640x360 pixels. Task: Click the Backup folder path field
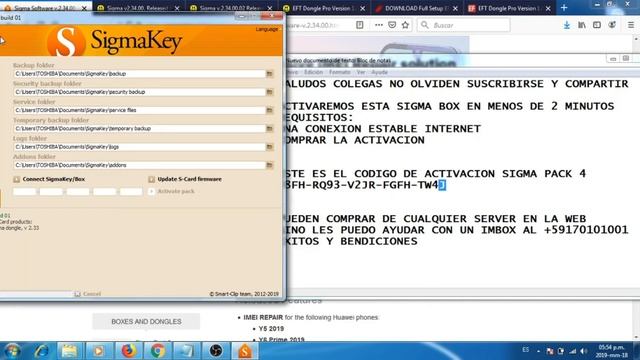tap(139, 74)
